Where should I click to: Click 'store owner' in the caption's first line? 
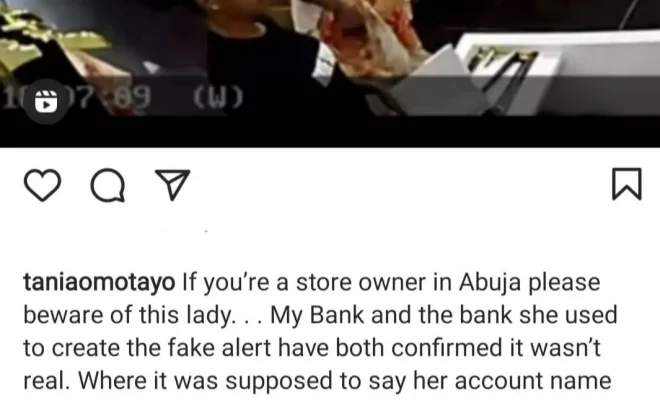point(360,283)
